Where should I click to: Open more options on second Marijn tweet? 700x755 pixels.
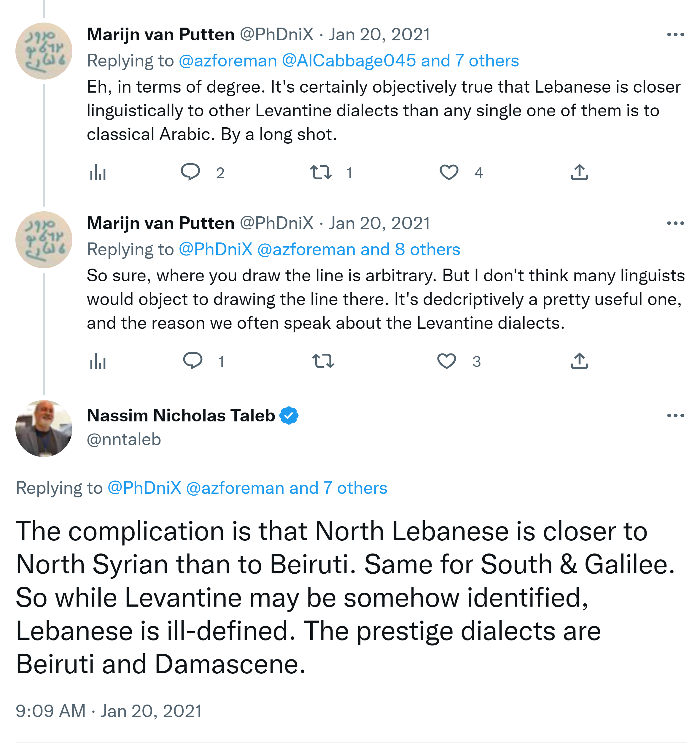(675, 223)
